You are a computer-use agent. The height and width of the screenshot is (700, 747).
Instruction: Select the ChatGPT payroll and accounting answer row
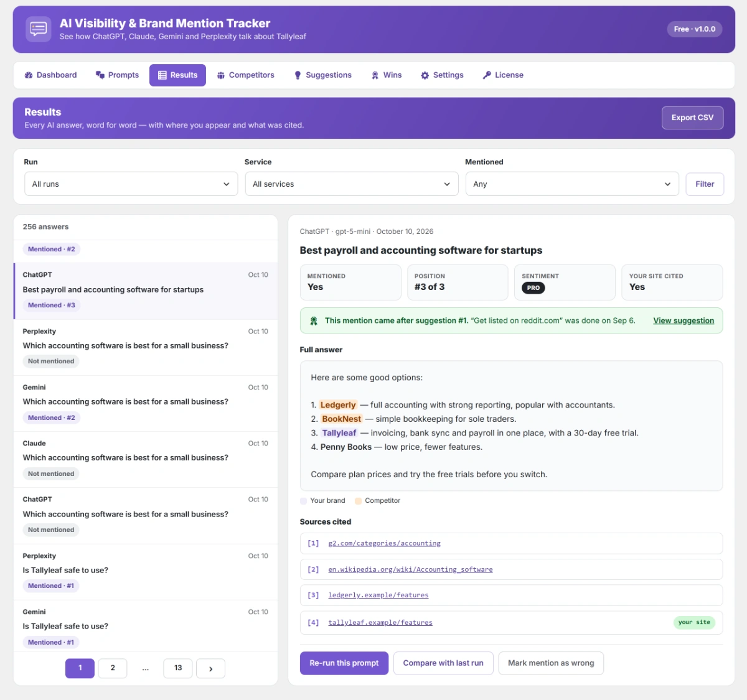tap(146, 291)
